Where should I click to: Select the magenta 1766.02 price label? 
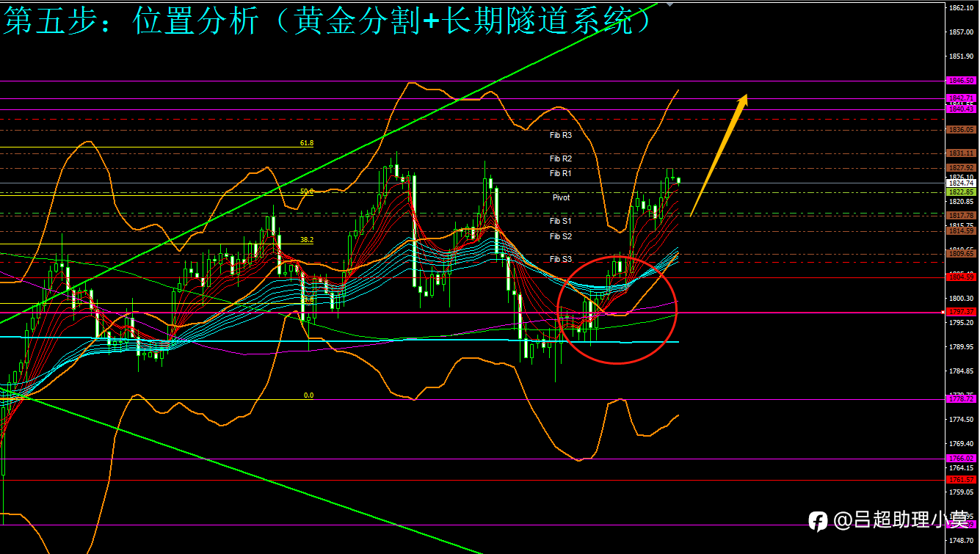point(961,459)
